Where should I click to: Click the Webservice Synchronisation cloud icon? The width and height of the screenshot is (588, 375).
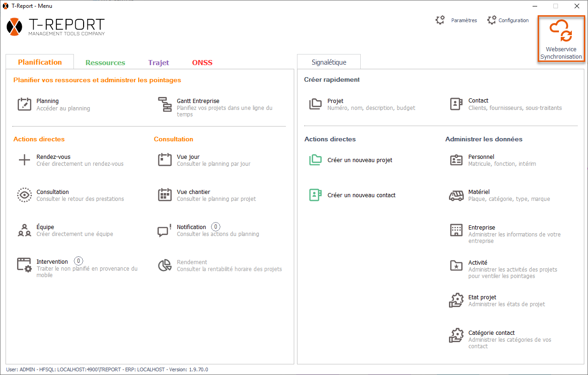point(561,31)
